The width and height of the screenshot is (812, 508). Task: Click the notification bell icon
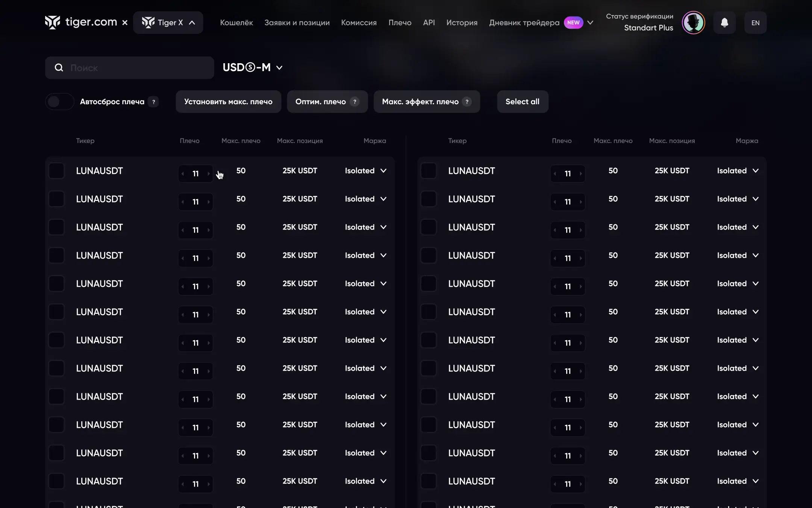point(724,23)
